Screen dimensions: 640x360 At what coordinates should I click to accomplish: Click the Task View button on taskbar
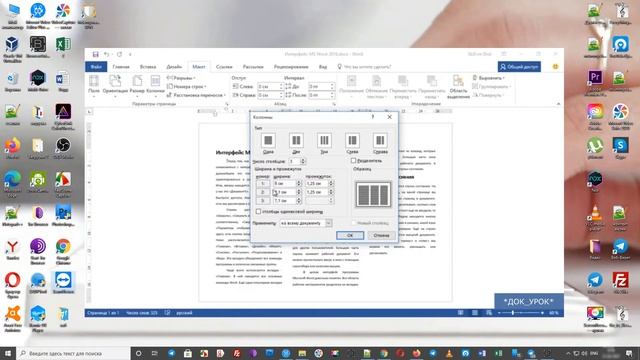click(x=154, y=353)
